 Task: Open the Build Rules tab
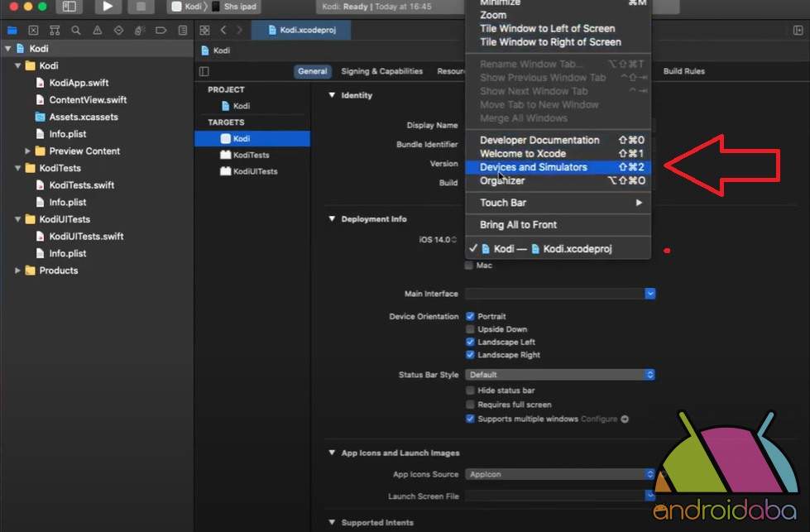684,71
